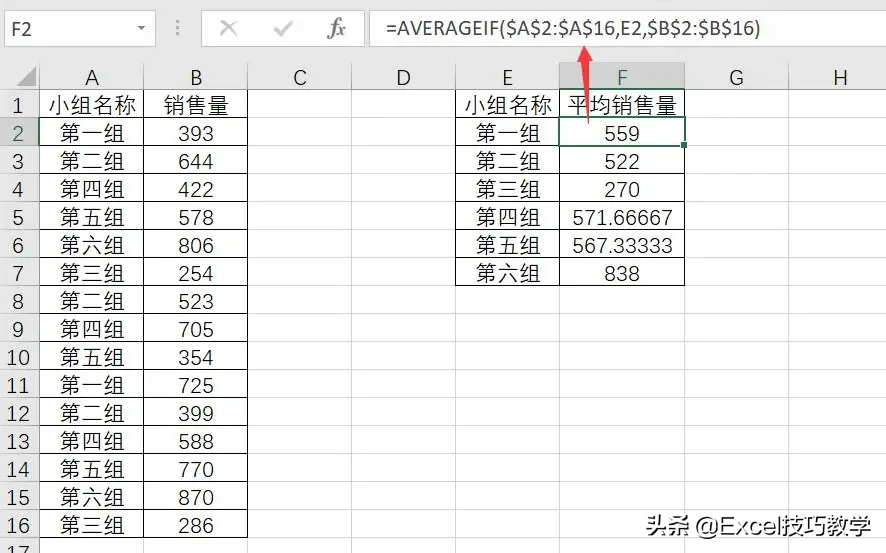This screenshot has width=886, height=553.
Task: Select cell E4 '第三组'
Action: coord(507,189)
